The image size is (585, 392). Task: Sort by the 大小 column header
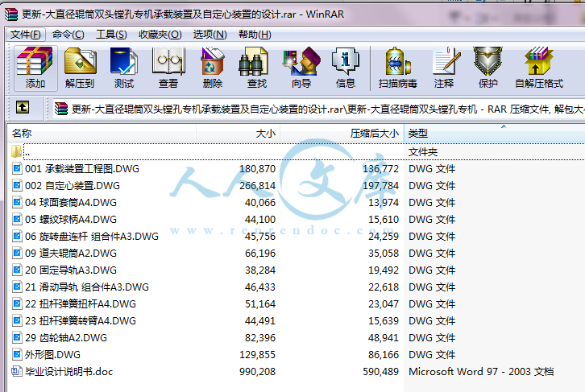tap(238, 133)
